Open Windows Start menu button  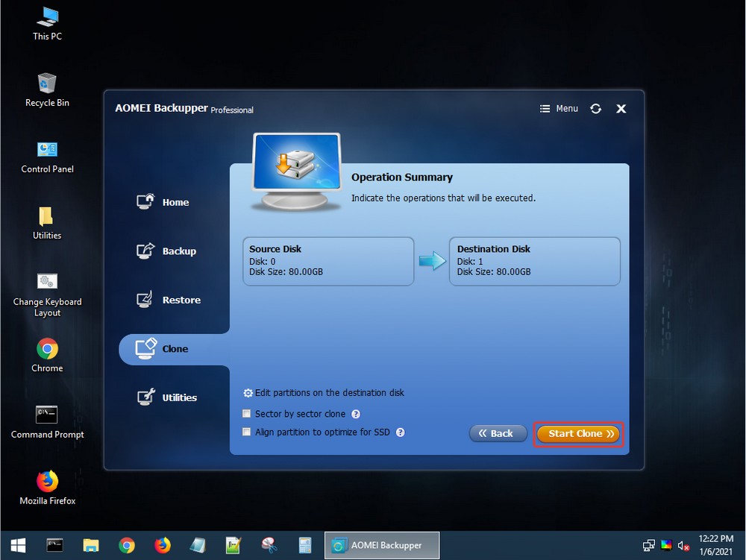click(x=17, y=545)
